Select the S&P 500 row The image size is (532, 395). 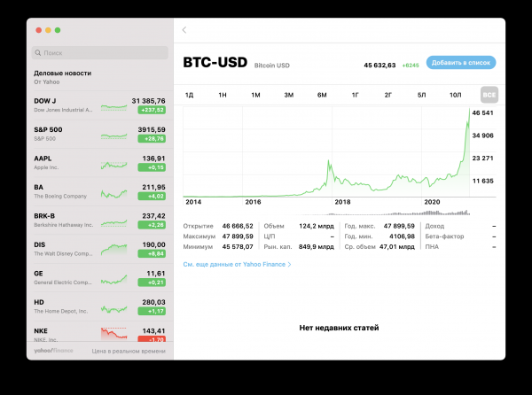99,134
